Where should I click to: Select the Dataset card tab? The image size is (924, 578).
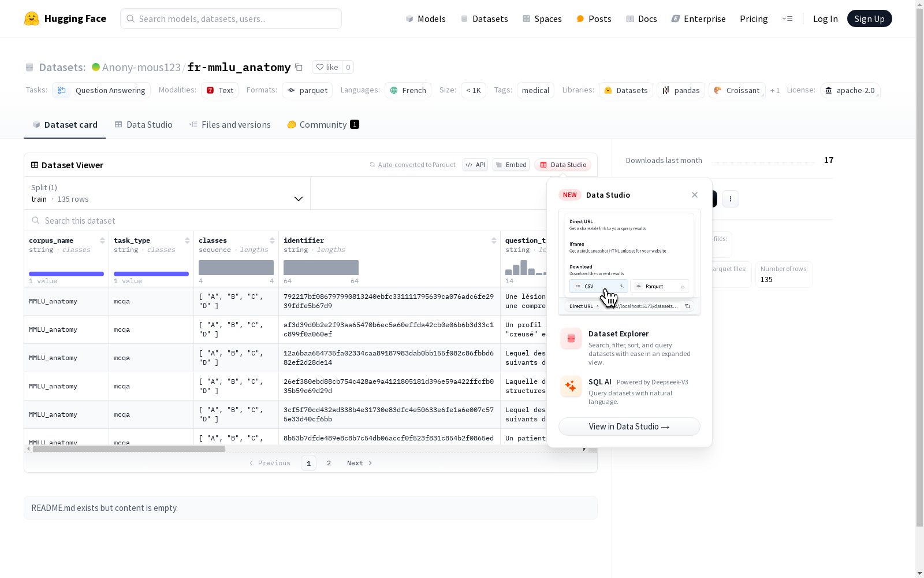pyautogui.click(x=65, y=124)
